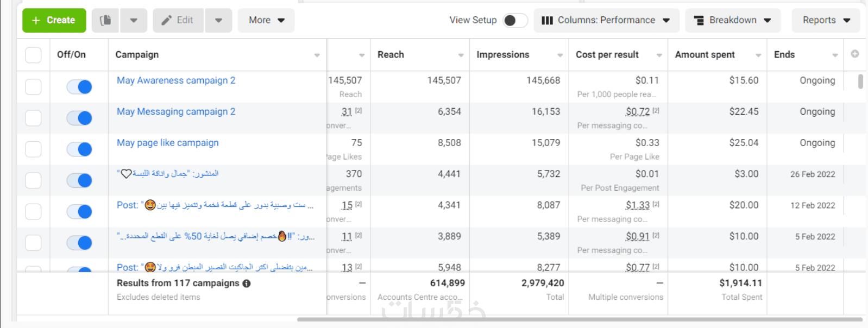Click info icon beside Results from 117 campaigns
This screenshot has height=328, width=868.
pos(247,283)
